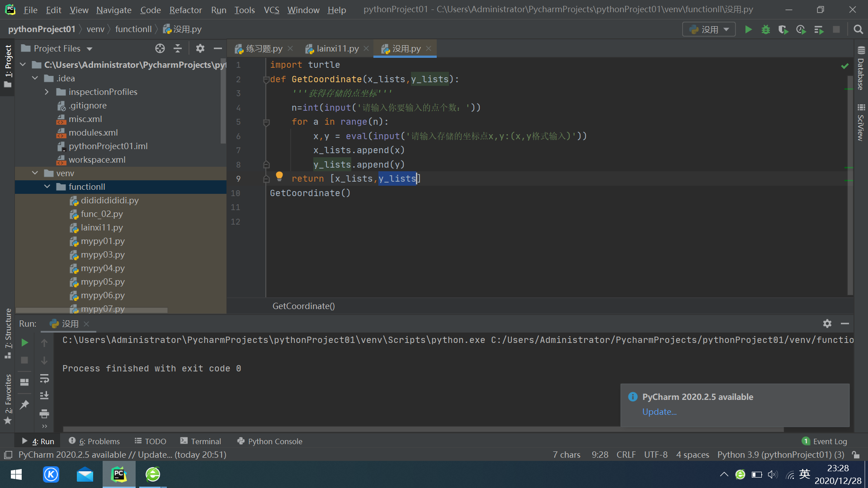The width and height of the screenshot is (868, 488).
Task: Click the concurrency diagram run icon
Action: (819, 29)
